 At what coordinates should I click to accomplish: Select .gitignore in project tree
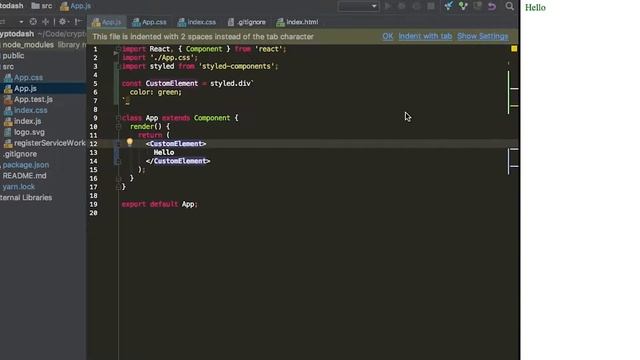click(x=20, y=154)
